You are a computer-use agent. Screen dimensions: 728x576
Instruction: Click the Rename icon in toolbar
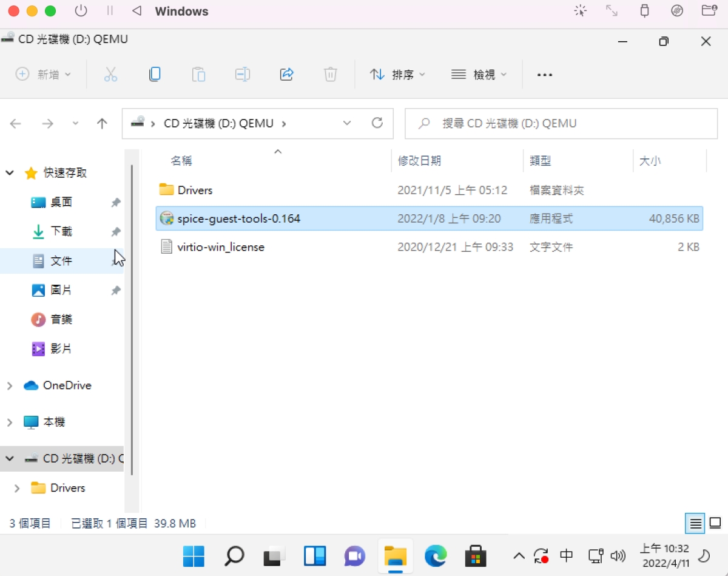pyautogui.click(x=243, y=75)
